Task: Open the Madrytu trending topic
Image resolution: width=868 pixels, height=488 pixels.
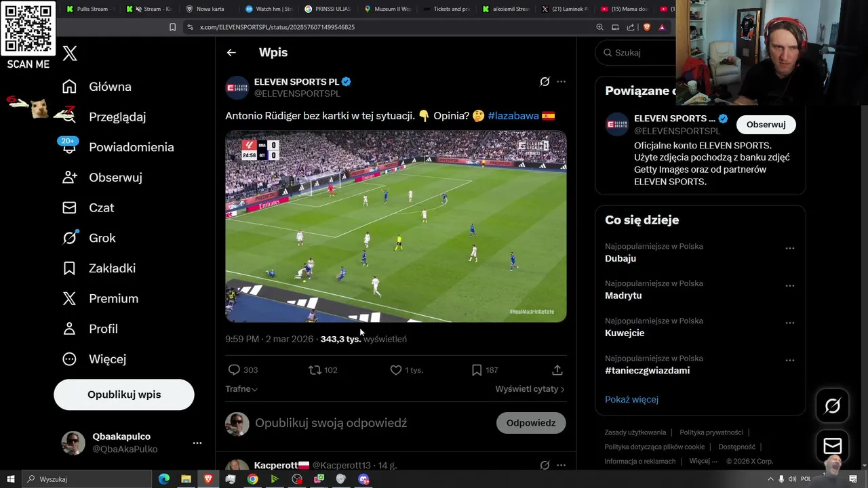Action: click(x=623, y=296)
